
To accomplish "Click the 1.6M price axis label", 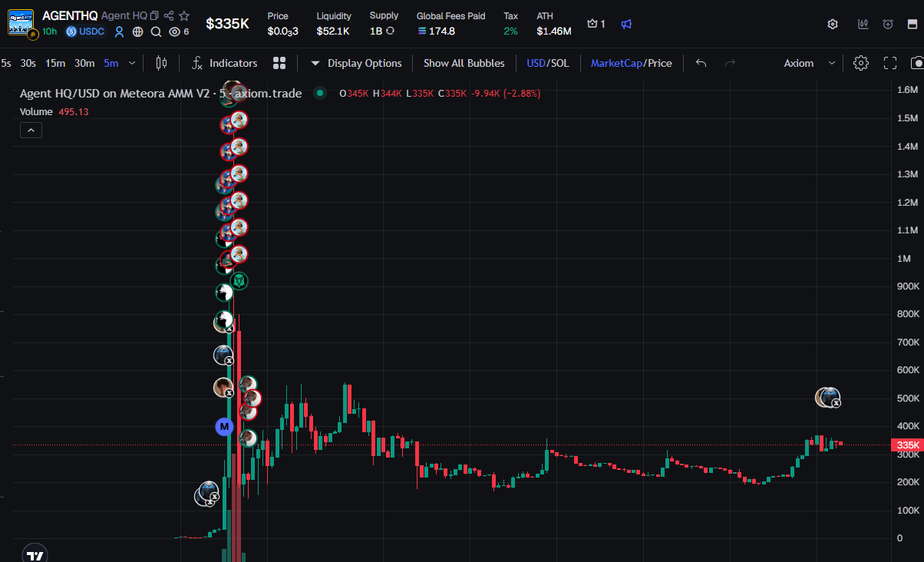I will pos(908,90).
